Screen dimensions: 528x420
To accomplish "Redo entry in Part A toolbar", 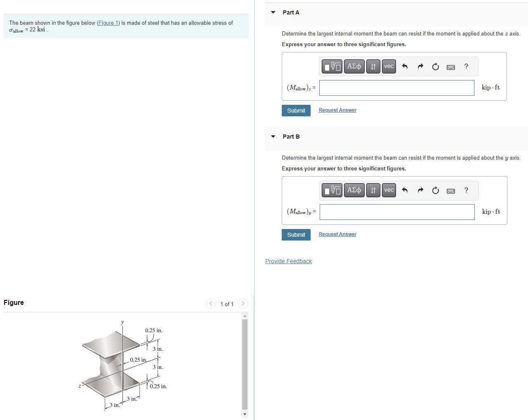I will pyautogui.click(x=420, y=66).
